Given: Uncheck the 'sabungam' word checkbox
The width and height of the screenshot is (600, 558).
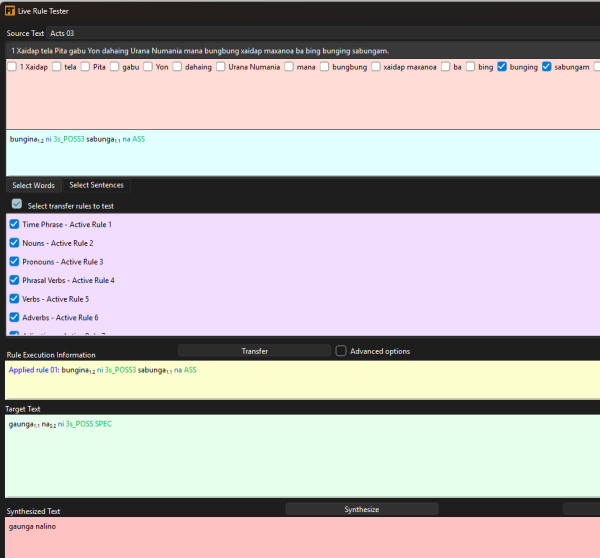Looking at the screenshot, I should click(546, 67).
